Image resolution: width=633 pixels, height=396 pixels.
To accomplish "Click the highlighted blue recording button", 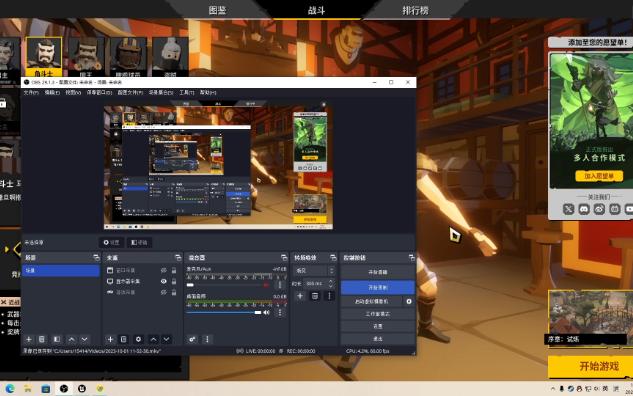I will pyautogui.click(x=377, y=287).
